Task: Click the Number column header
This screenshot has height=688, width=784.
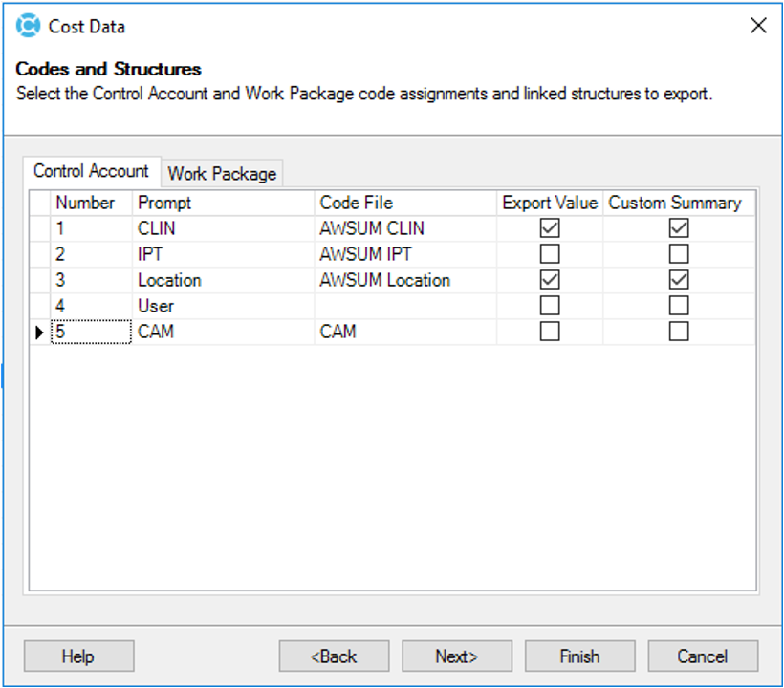Action: pyautogui.click(x=86, y=202)
